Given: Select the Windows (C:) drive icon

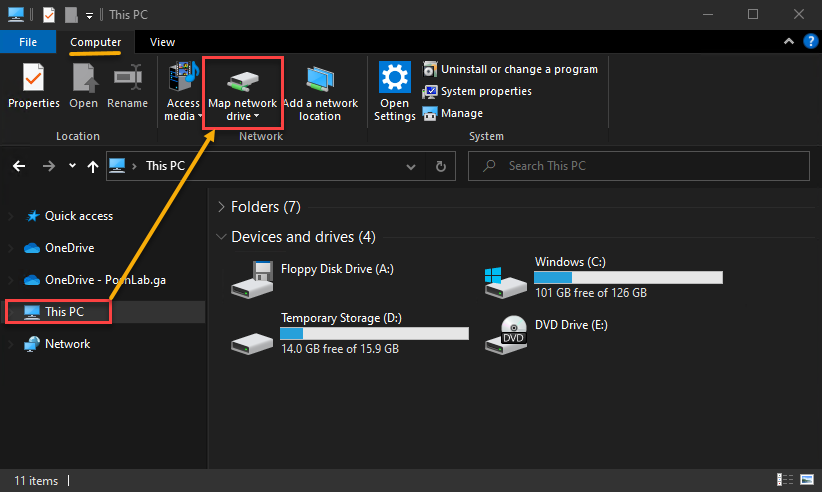Looking at the screenshot, I should pyautogui.click(x=505, y=282).
